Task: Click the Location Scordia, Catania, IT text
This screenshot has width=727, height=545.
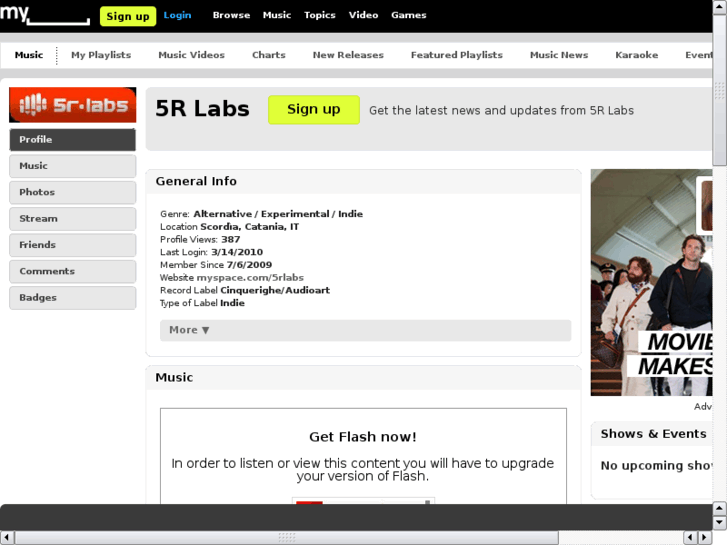Action: pyautogui.click(x=230, y=227)
